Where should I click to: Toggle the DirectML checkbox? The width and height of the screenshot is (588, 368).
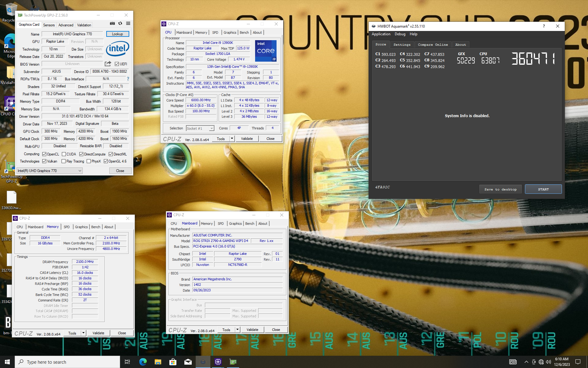111,154
